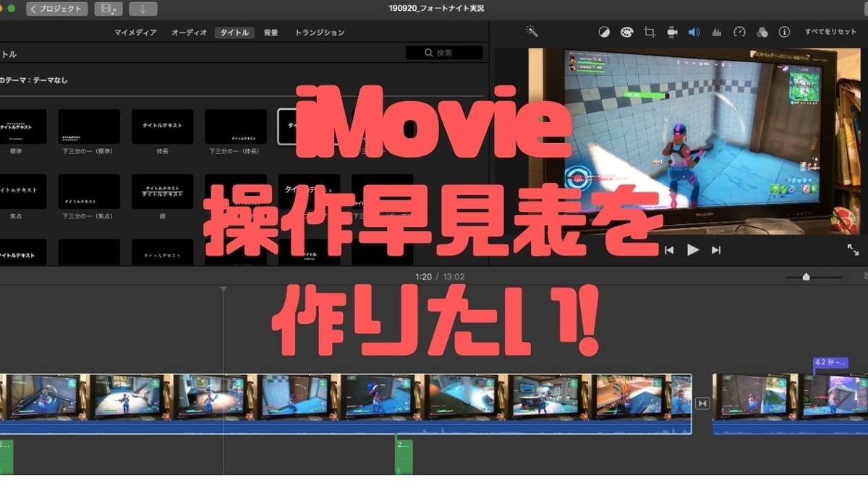Play the video in the viewer

pyautogui.click(x=693, y=250)
